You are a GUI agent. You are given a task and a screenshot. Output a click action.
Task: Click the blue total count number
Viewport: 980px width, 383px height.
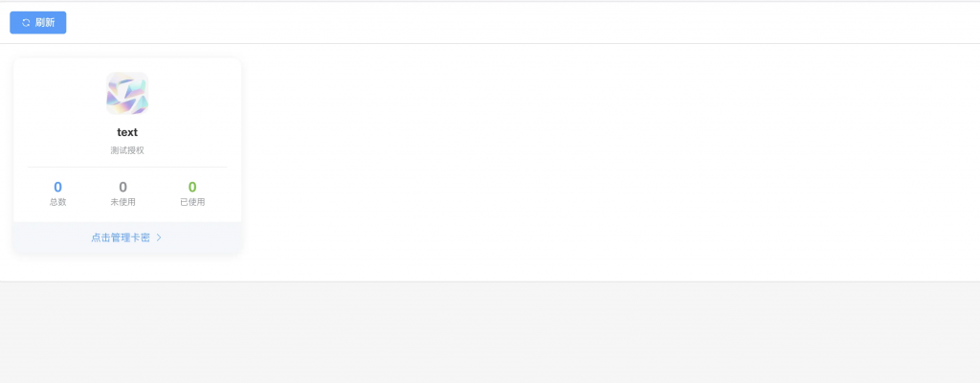tap(58, 187)
